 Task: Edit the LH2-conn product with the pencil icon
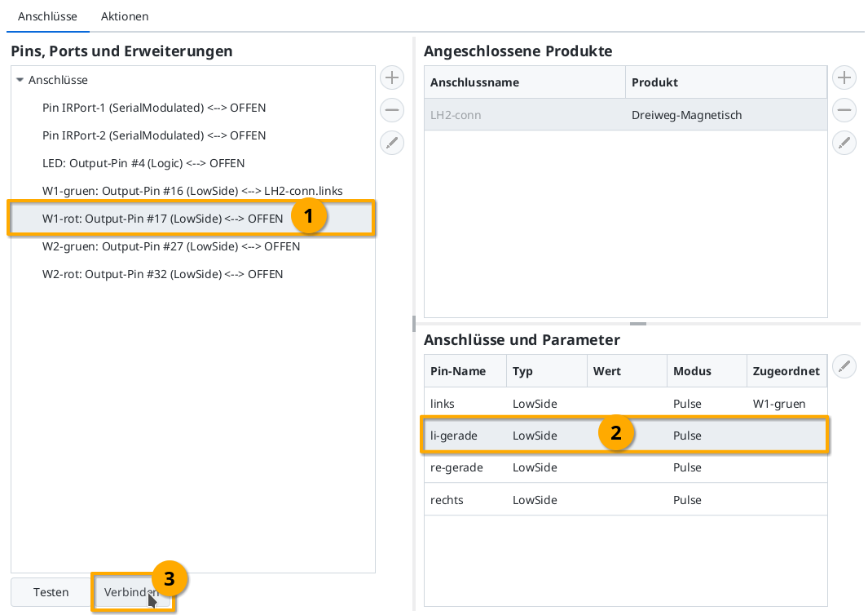tap(844, 143)
